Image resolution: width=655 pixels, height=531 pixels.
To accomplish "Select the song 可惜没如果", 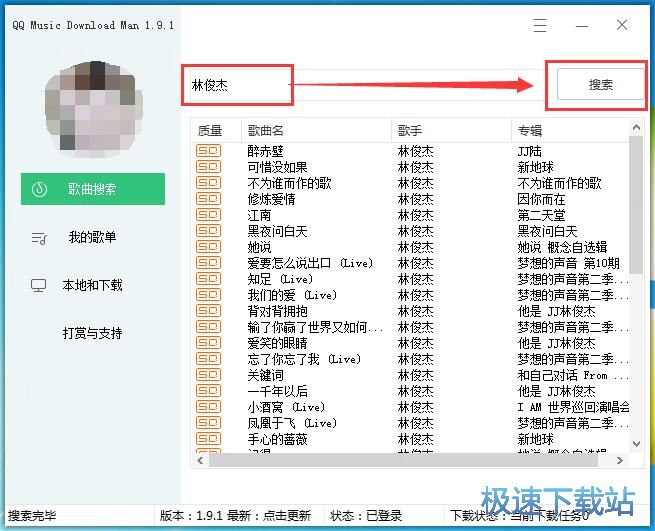I will click(277, 167).
